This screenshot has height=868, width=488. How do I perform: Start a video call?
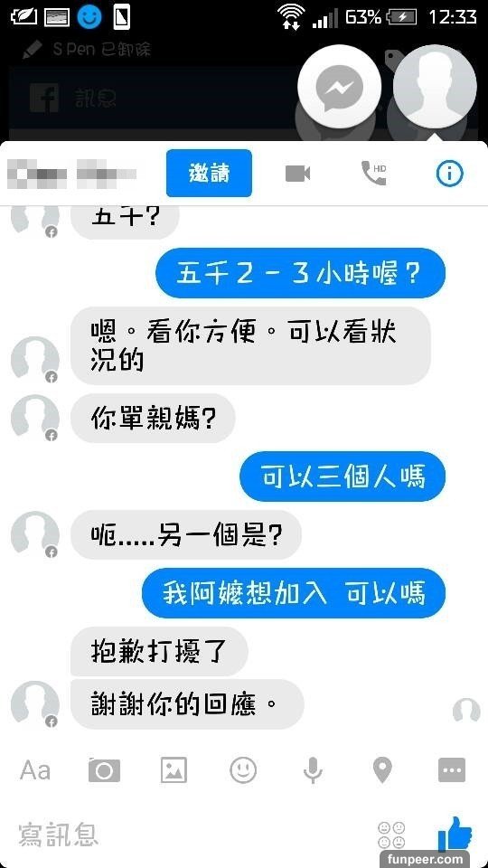click(x=297, y=174)
